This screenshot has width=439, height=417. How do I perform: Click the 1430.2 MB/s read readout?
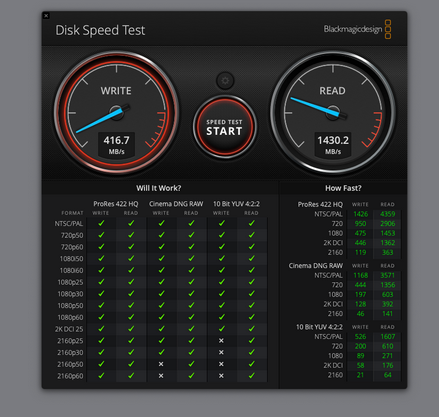pos(333,145)
